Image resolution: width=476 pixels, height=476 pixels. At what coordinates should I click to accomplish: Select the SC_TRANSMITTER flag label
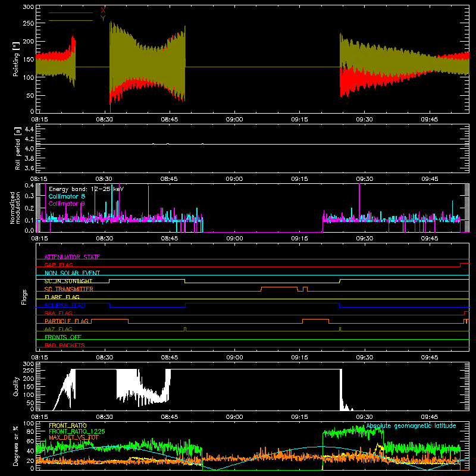(69, 289)
